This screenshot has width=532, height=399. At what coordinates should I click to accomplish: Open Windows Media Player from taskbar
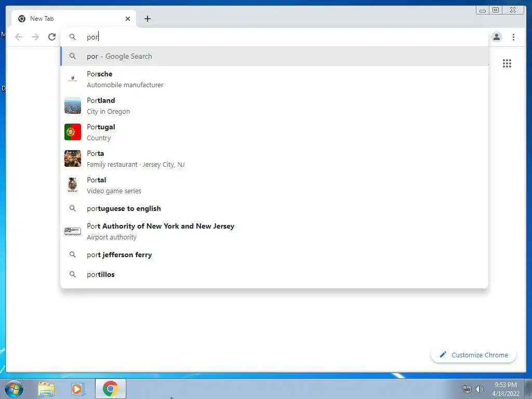78,389
